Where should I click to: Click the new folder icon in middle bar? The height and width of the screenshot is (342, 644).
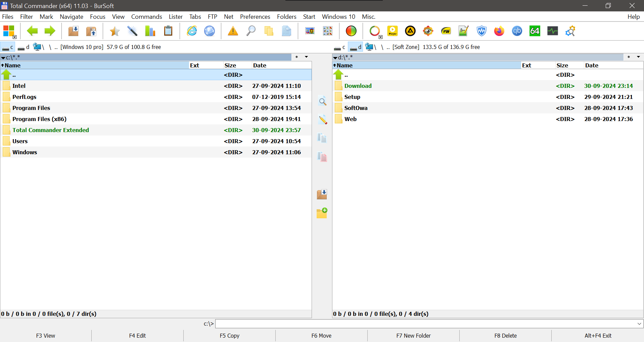[x=322, y=213]
